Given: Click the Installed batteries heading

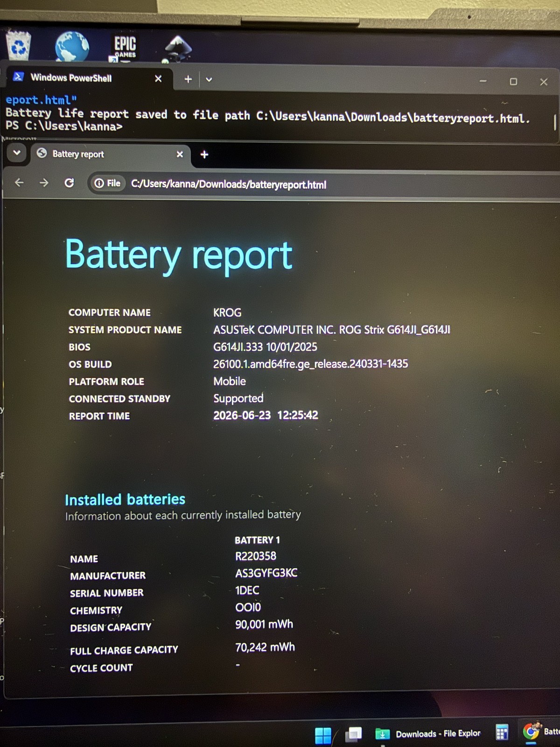Looking at the screenshot, I should (125, 500).
